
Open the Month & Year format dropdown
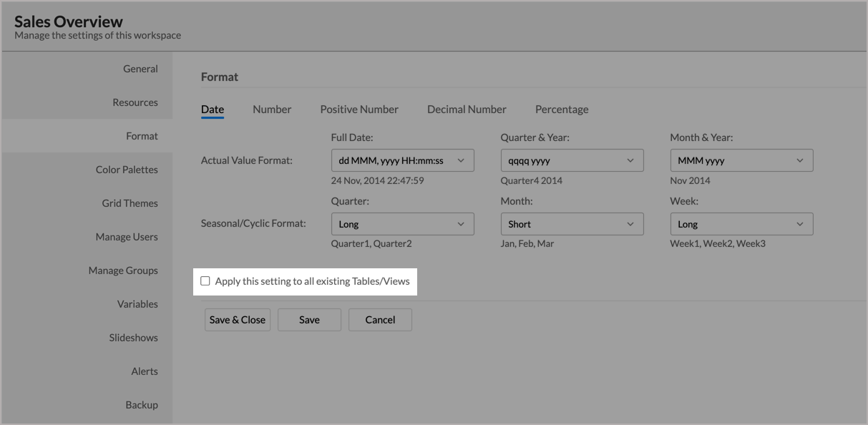tap(741, 160)
